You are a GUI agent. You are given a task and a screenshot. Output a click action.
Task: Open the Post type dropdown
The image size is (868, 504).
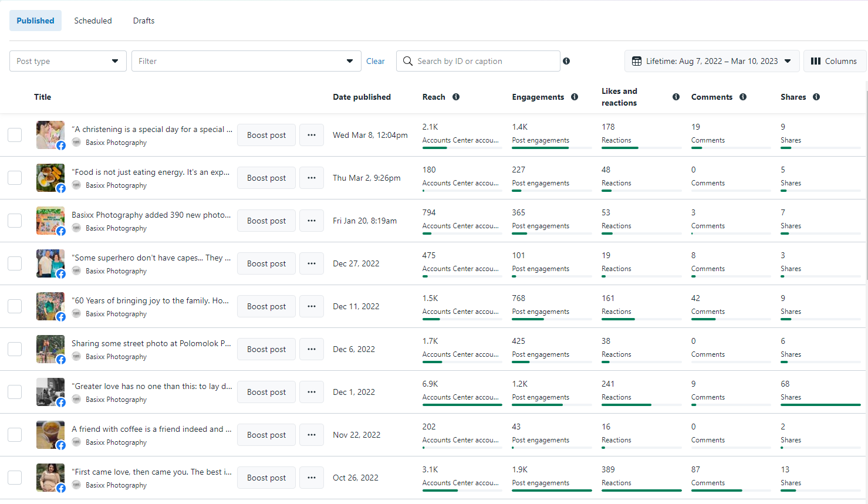(68, 61)
